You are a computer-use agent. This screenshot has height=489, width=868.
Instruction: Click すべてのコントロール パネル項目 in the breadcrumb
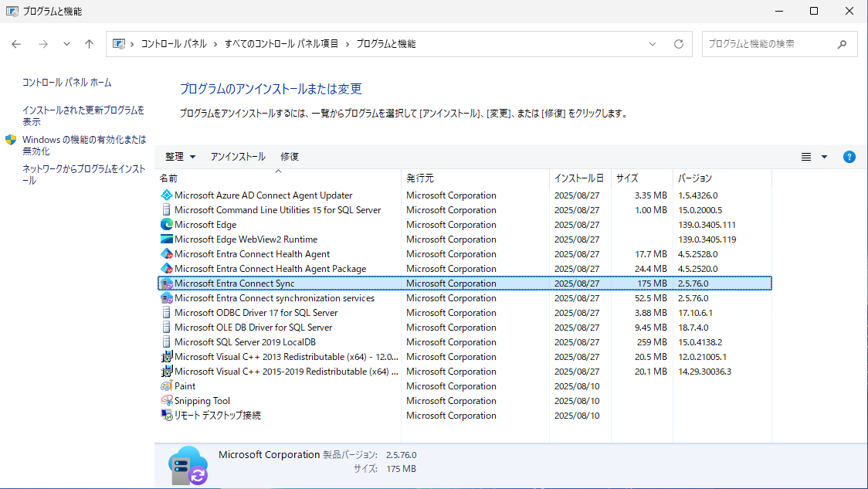tap(281, 44)
